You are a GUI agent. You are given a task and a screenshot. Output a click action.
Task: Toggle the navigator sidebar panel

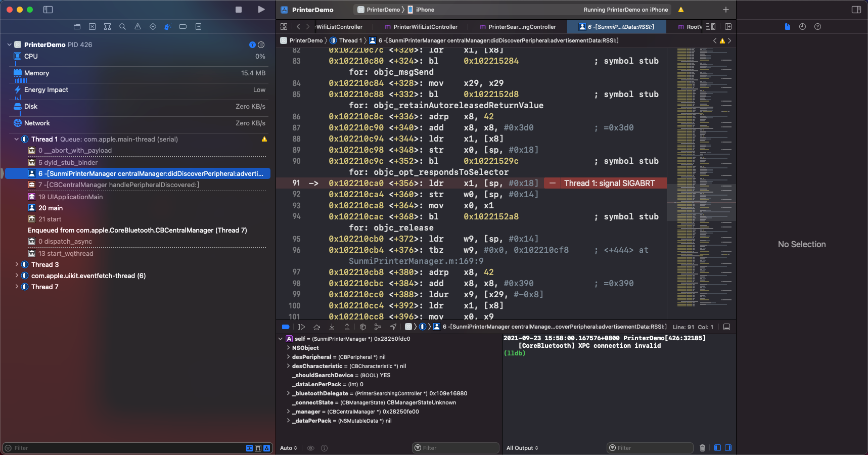pyautogui.click(x=48, y=10)
